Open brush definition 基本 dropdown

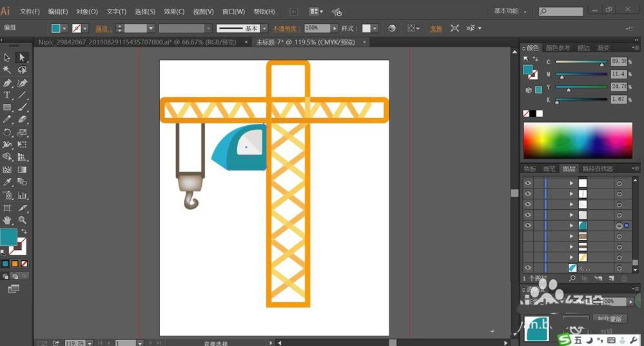pyautogui.click(x=264, y=28)
